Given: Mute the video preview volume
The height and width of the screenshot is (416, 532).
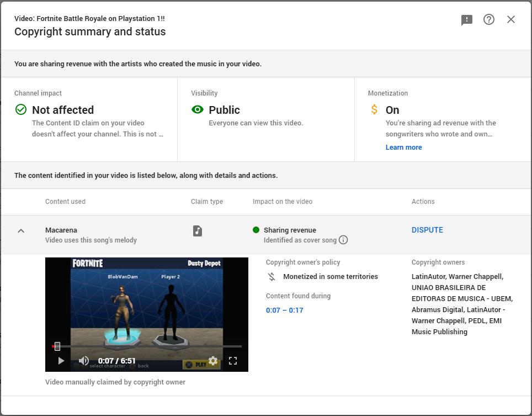Looking at the screenshot, I should point(83,361).
